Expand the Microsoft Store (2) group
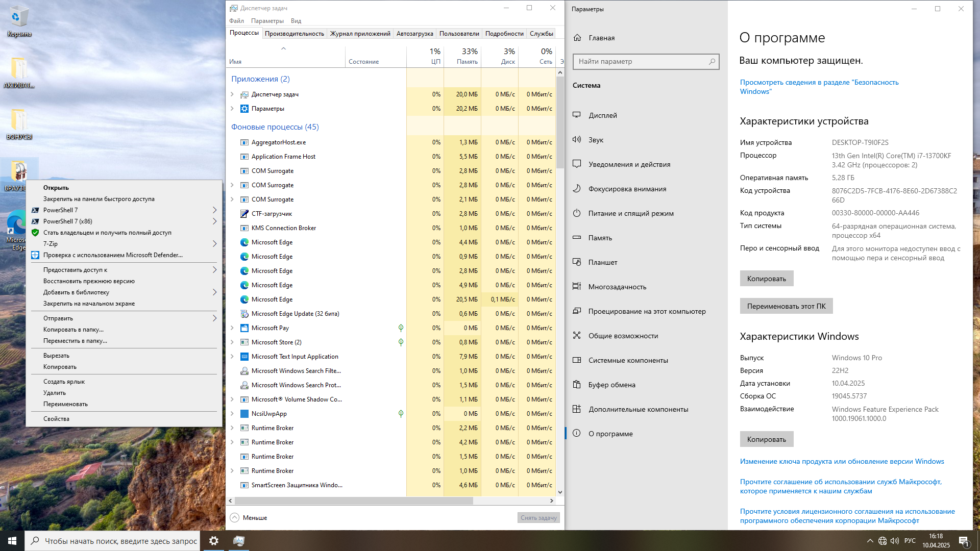980x551 pixels. point(232,342)
